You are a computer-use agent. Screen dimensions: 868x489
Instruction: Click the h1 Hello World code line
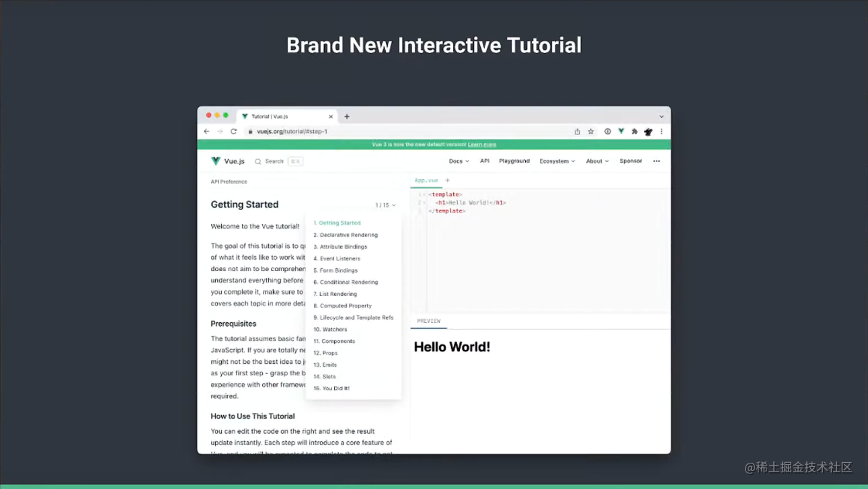click(471, 203)
